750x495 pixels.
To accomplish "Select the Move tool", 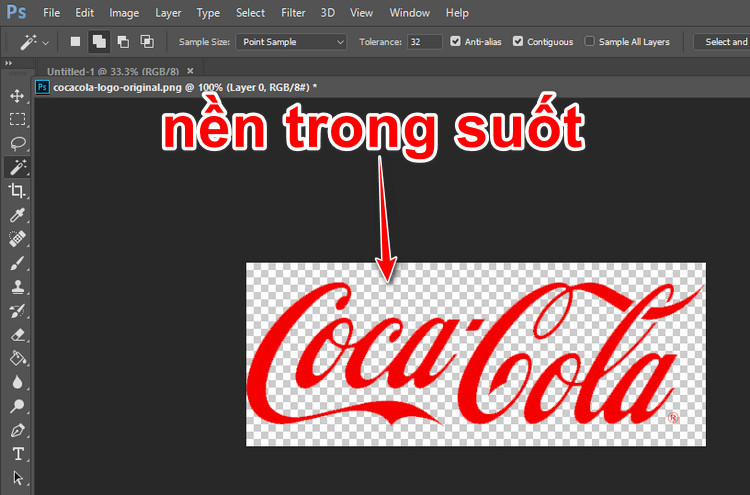I will [17, 96].
